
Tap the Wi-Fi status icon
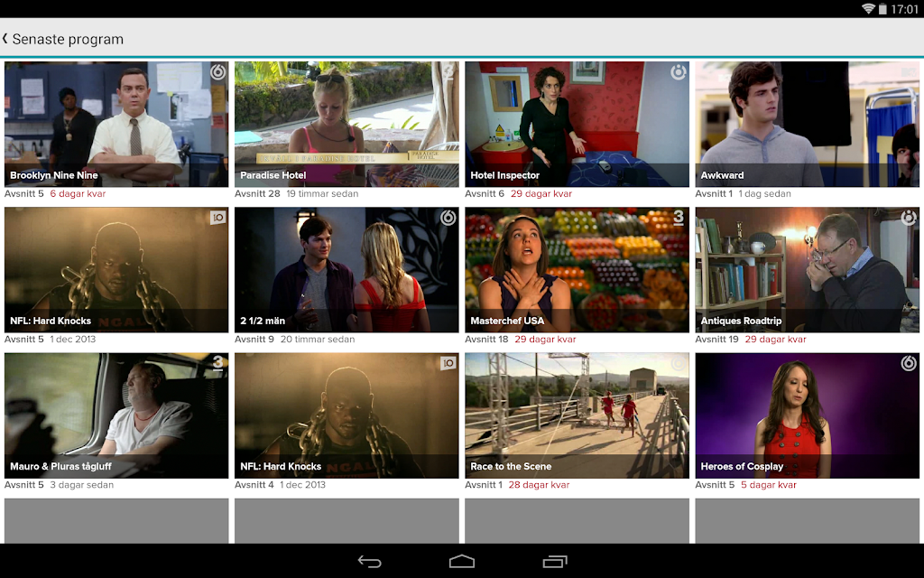869,9
